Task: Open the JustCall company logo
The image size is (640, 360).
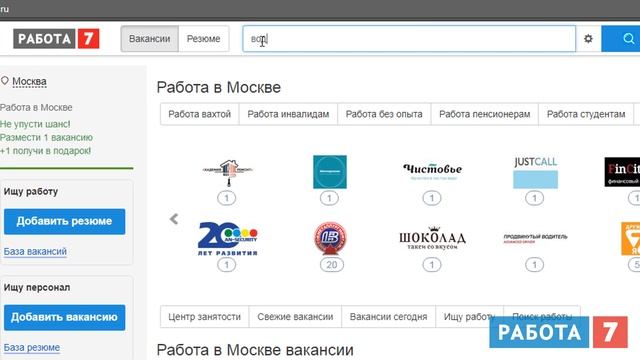Action: (535, 172)
